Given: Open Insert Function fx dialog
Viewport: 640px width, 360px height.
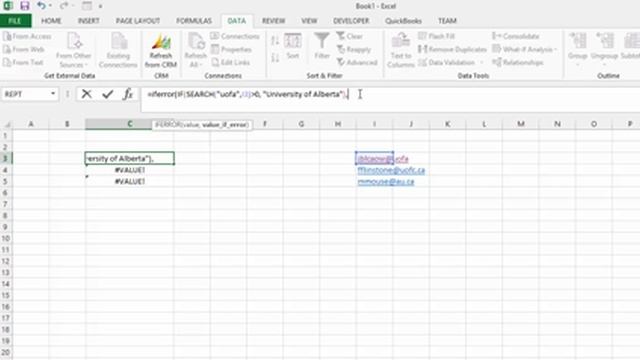Looking at the screenshot, I should [x=128, y=94].
